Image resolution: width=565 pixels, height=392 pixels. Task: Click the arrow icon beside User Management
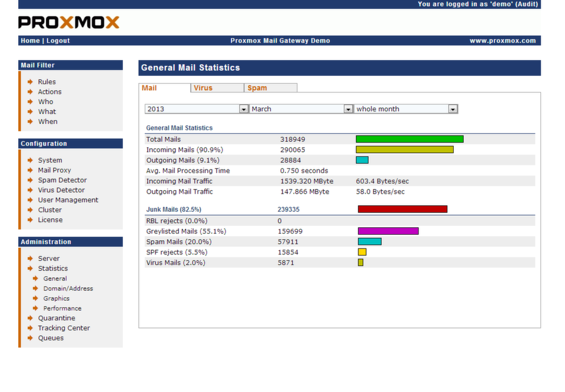tap(30, 200)
